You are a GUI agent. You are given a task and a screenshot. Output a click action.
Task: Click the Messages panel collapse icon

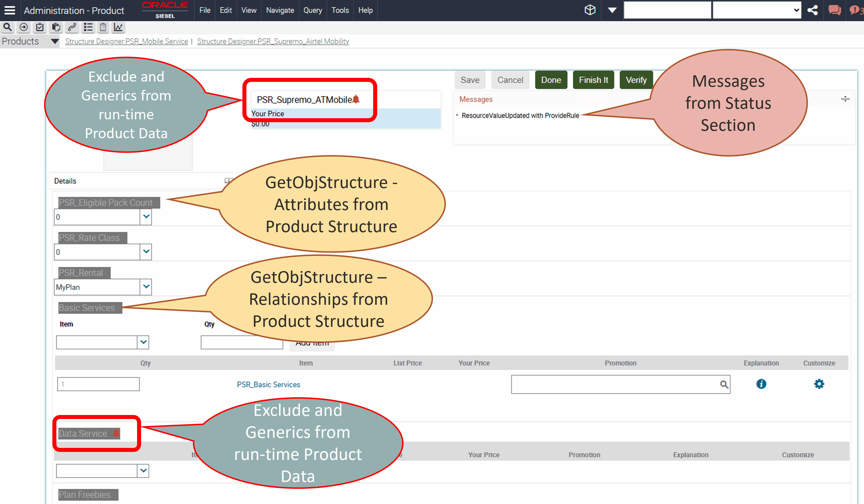[845, 99]
